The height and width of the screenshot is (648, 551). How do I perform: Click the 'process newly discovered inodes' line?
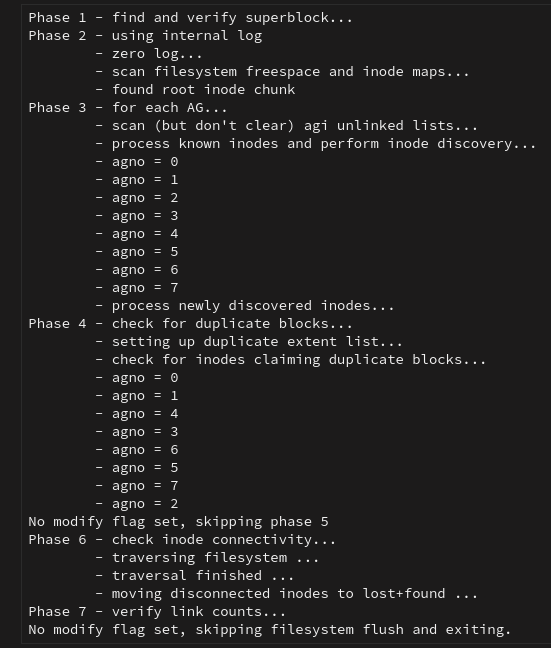click(x=244, y=306)
